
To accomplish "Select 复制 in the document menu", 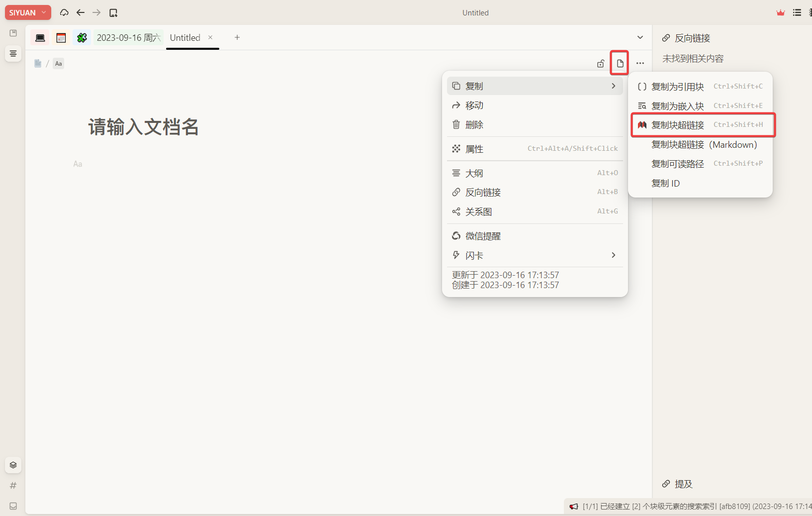I will point(535,86).
